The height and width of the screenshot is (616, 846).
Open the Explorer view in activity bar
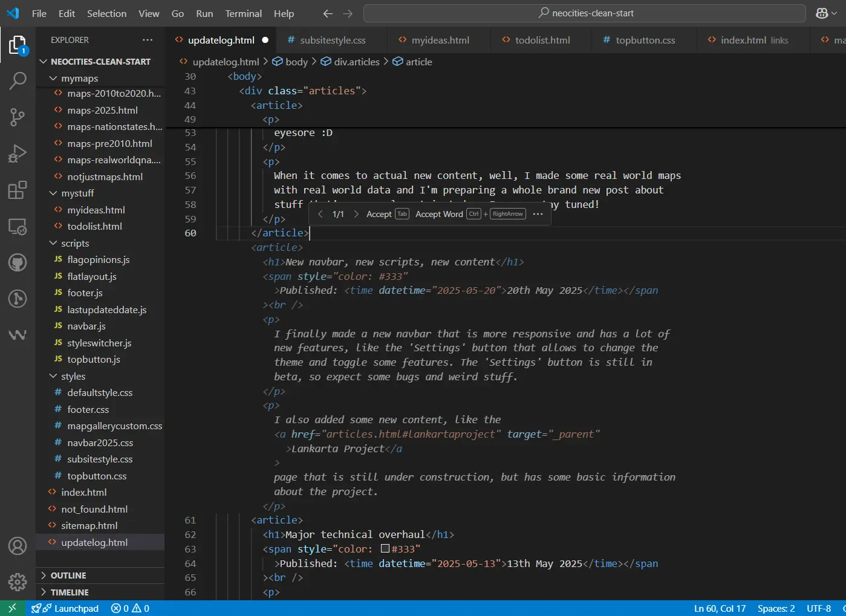[x=18, y=45]
